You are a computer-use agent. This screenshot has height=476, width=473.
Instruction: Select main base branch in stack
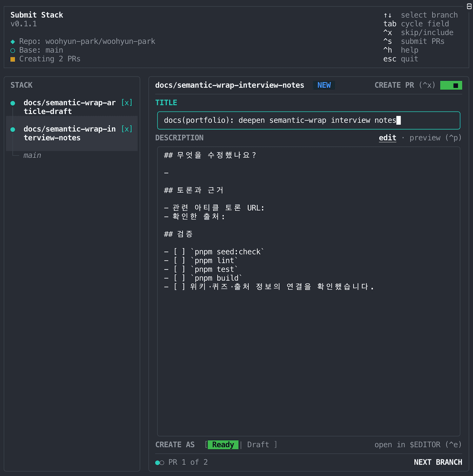[32, 155]
